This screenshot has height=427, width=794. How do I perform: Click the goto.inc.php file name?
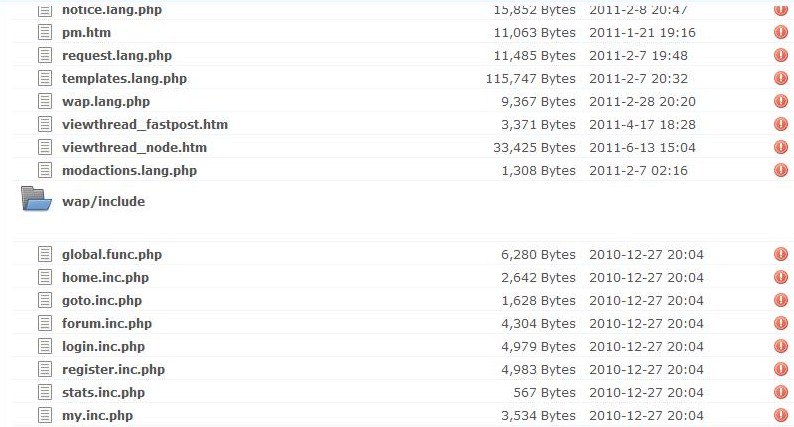102,301
